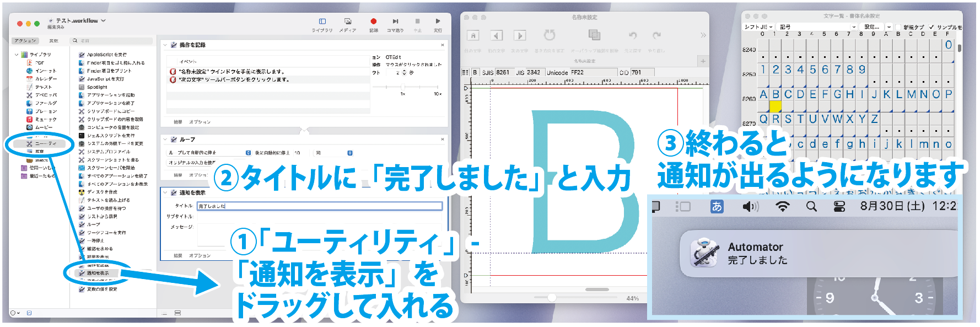
Task: Open the テスト.workflow title dropdown chevron
Action: click(x=103, y=21)
